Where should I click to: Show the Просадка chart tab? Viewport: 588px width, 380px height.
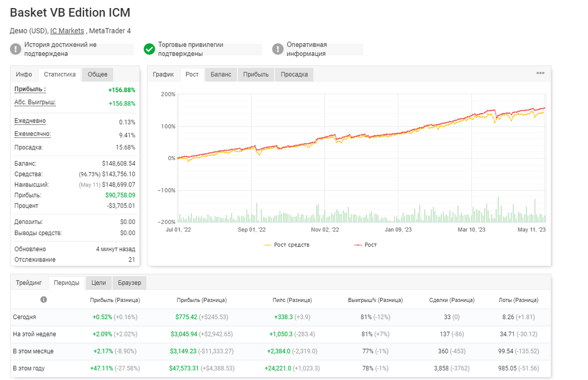click(294, 74)
